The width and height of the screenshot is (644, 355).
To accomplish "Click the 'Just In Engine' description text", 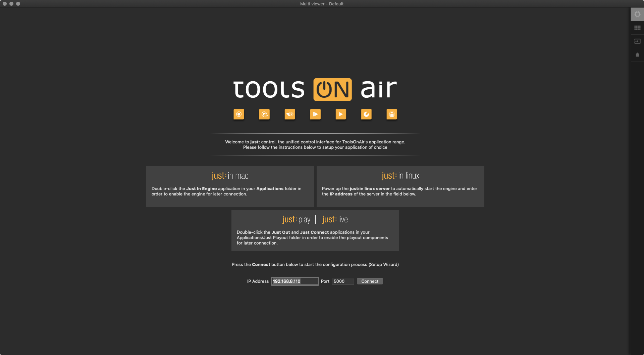I will (x=226, y=191).
